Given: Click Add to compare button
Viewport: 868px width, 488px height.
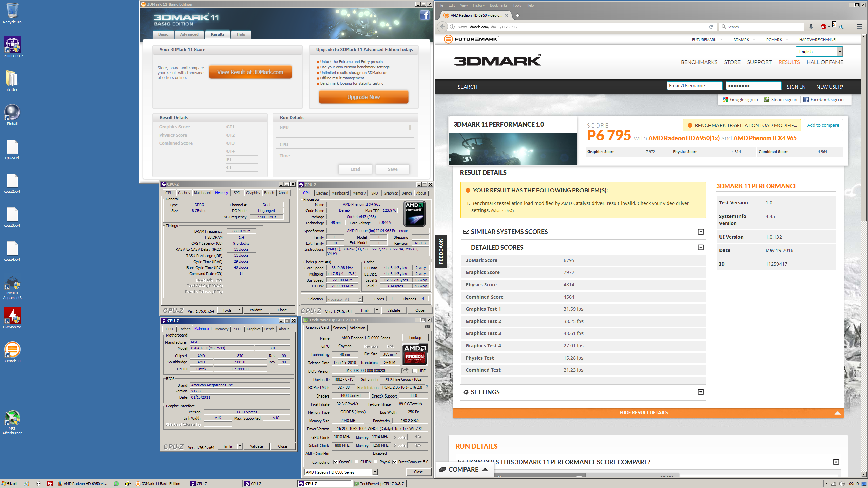Looking at the screenshot, I should click(x=823, y=125).
